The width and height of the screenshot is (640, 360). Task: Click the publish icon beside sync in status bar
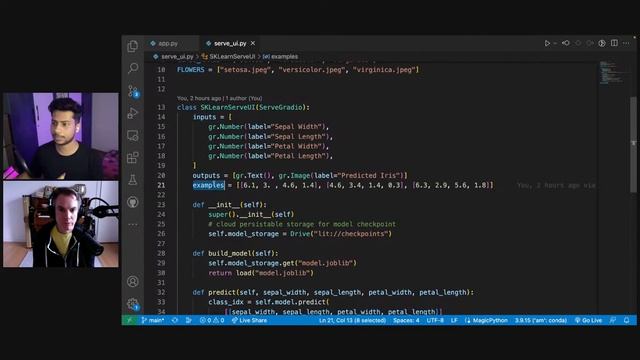[189, 320]
